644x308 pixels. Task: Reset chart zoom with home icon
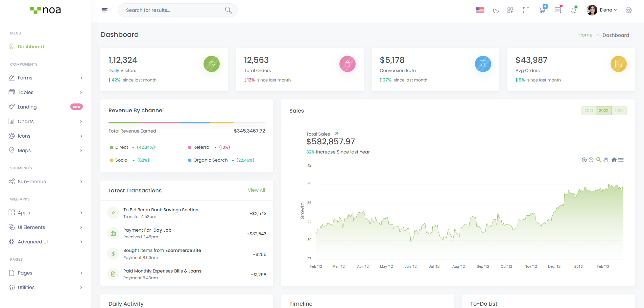[x=614, y=160]
